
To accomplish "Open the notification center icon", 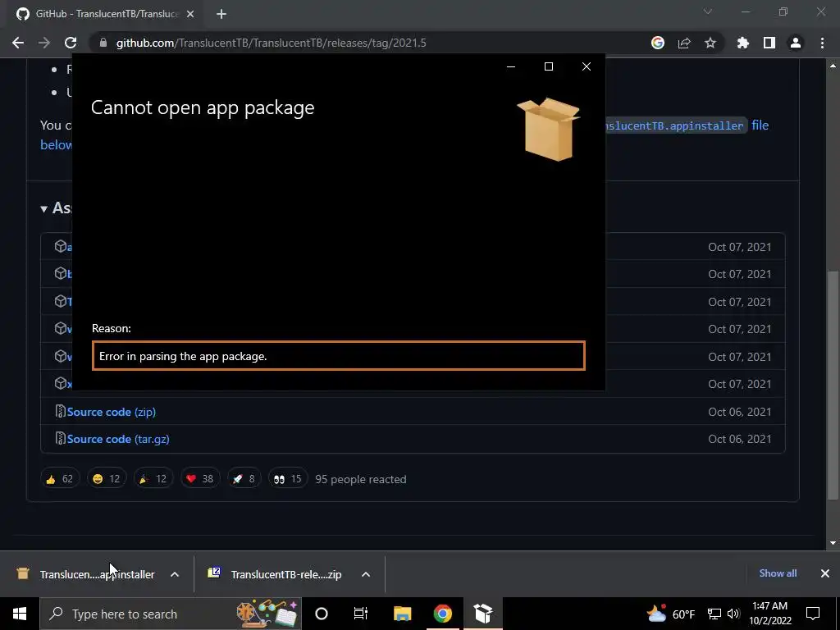I will pos(813,614).
